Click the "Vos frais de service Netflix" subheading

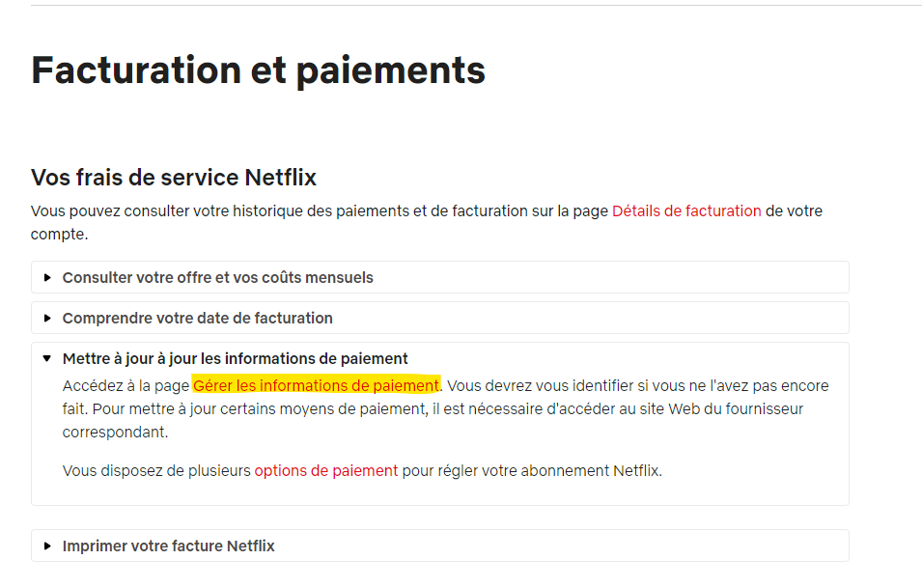pyautogui.click(x=174, y=178)
